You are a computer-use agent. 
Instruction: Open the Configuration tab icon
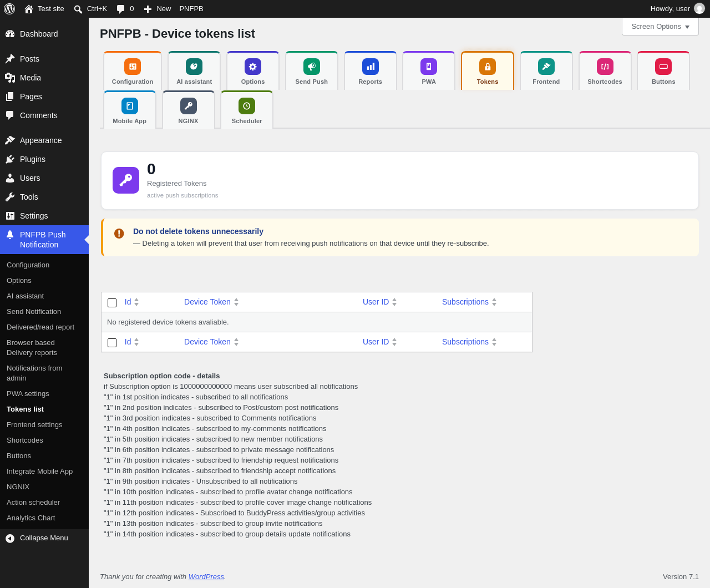(x=133, y=67)
